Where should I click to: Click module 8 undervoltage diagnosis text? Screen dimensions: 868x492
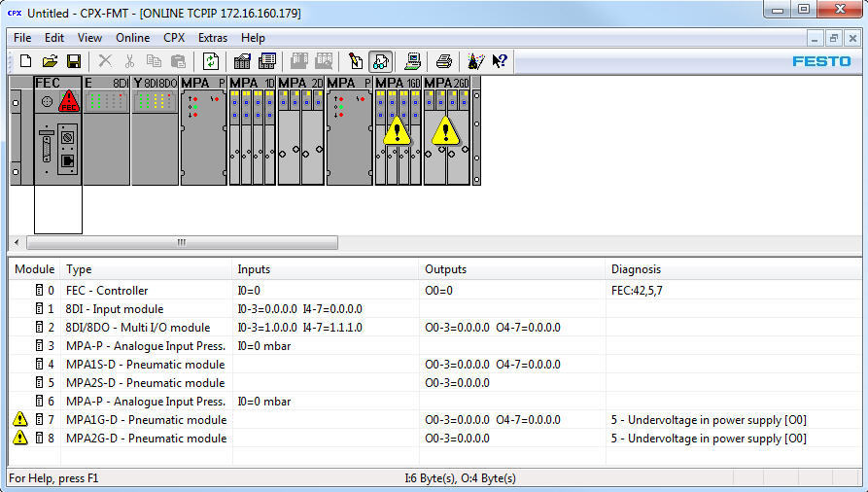click(x=709, y=439)
